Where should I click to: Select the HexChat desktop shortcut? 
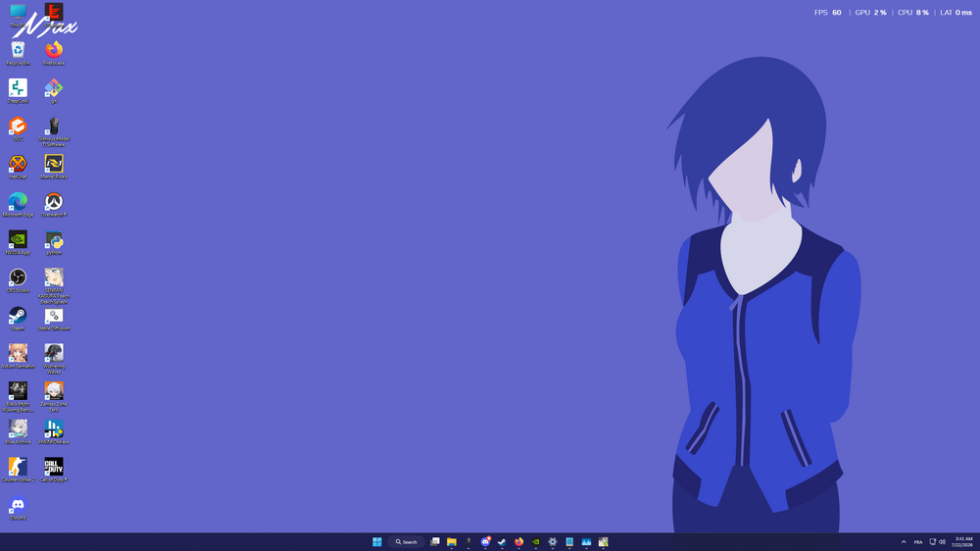click(x=18, y=167)
